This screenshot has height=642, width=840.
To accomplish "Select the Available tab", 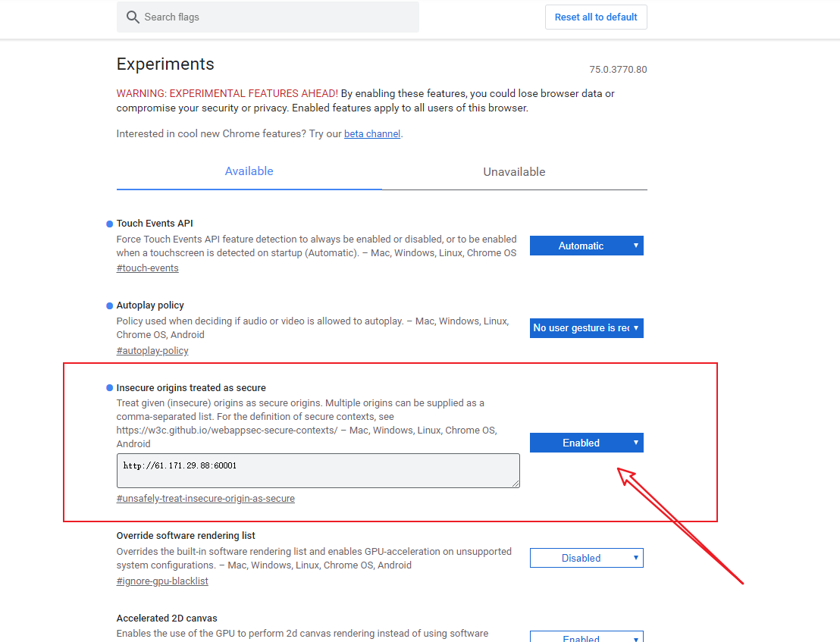I will click(x=249, y=171).
